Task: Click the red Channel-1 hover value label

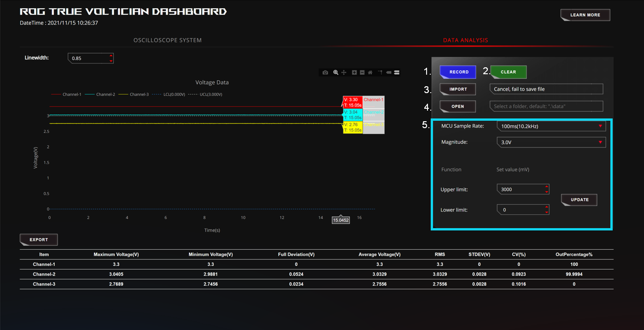Action: [x=352, y=102]
